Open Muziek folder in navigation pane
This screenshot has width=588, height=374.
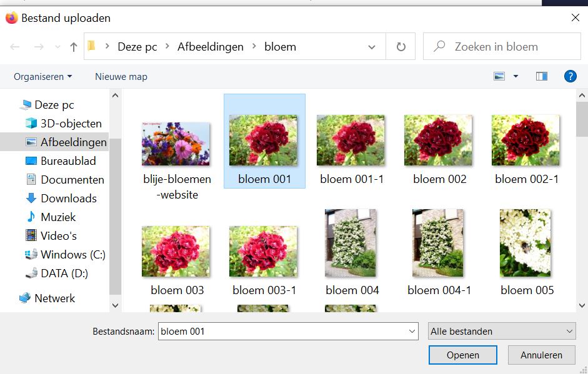coord(58,217)
